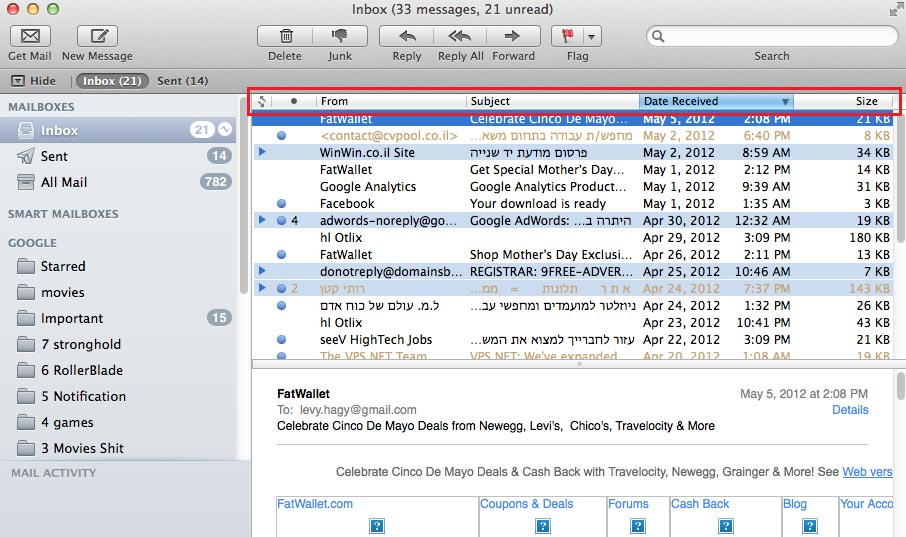This screenshot has height=537, width=906.
Task: Select Your download is ready message
Action: 573,203
